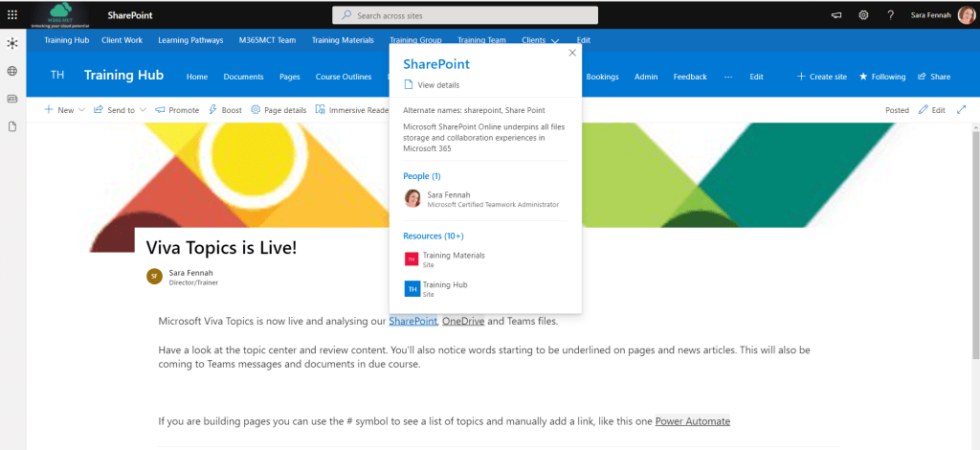
Task: Expand the New dropdown arrow
Action: click(x=81, y=110)
